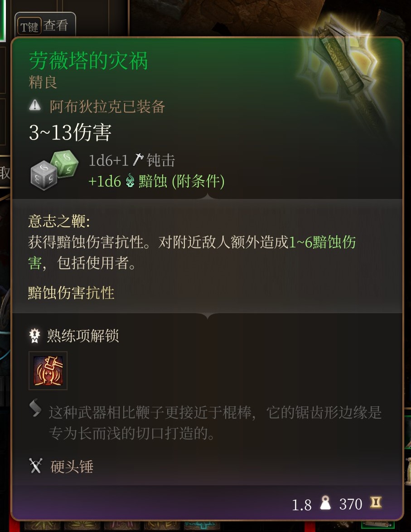This screenshot has width=411, height=532.
Task: Click the T键 查看 inspect button
Action: 45,25
